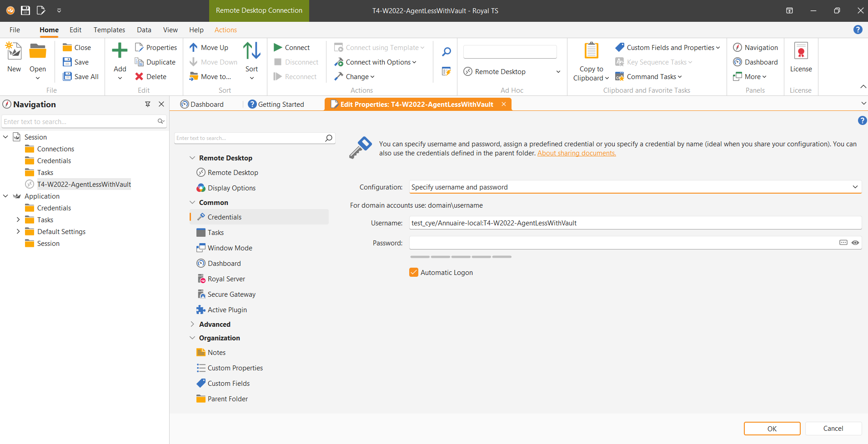Screen dimensions: 868x444
Task: Click the License ribbon icon
Action: pos(801,51)
